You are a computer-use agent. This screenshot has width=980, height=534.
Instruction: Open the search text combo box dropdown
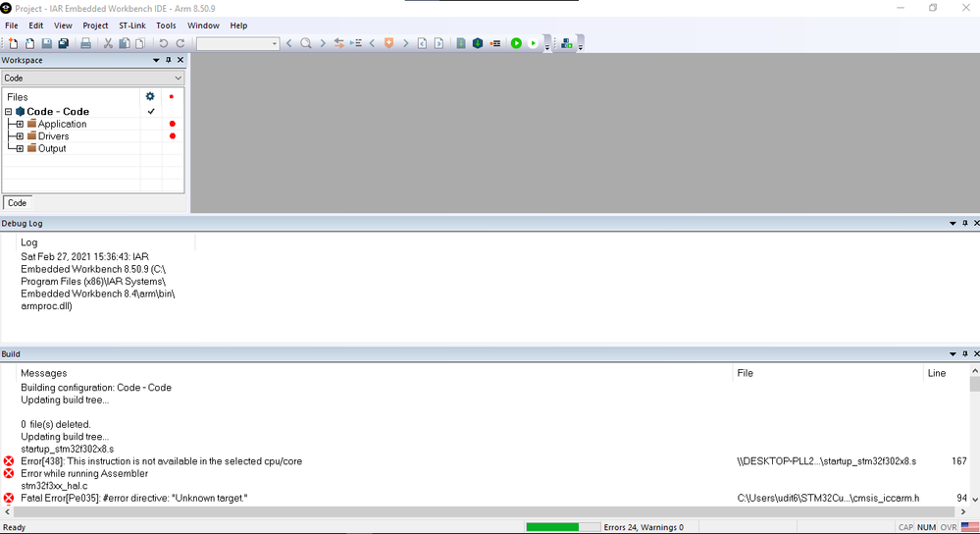[275, 44]
